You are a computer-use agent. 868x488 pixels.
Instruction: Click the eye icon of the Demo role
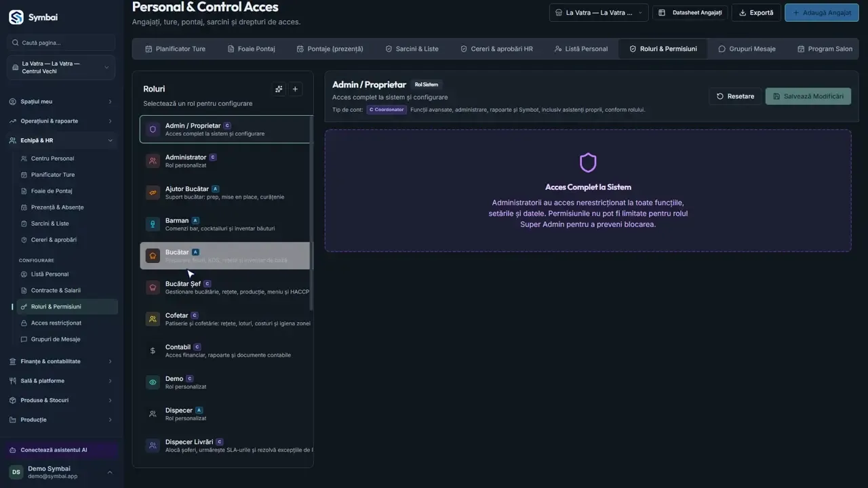pyautogui.click(x=153, y=382)
